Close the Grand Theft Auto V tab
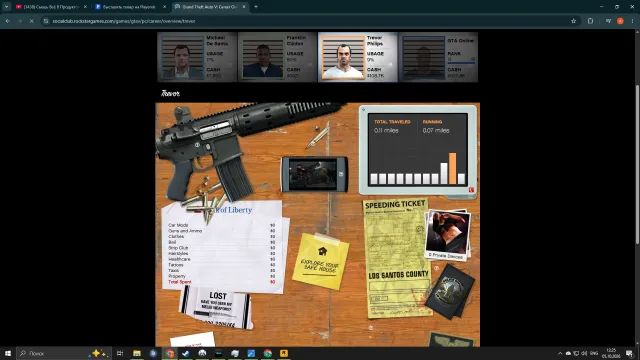This screenshot has height=360, width=640. pyautogui.click(x=244, y=7)
